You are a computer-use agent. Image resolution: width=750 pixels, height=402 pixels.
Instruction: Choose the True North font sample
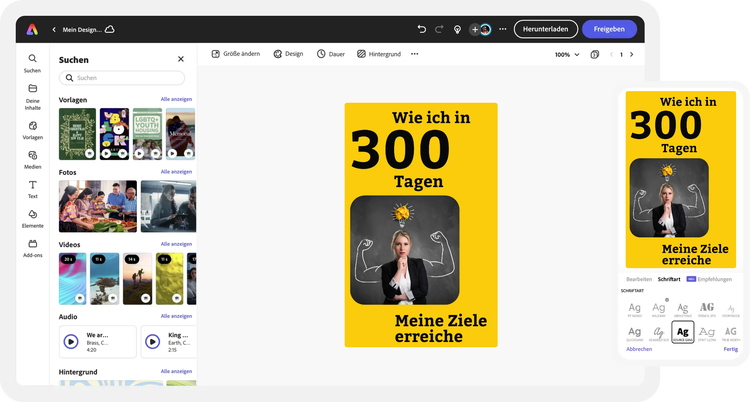coord(730,333)
